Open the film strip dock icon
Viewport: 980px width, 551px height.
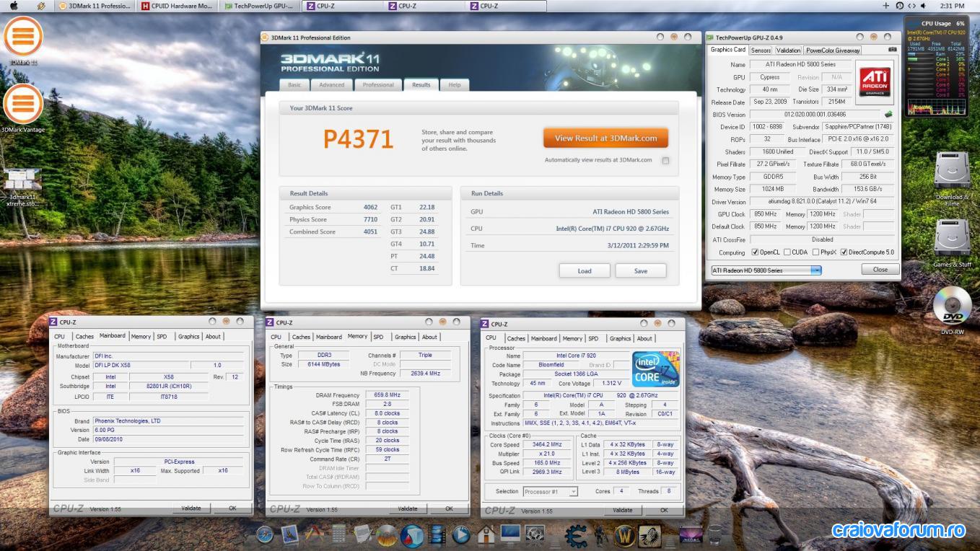[x=437, y=534]
